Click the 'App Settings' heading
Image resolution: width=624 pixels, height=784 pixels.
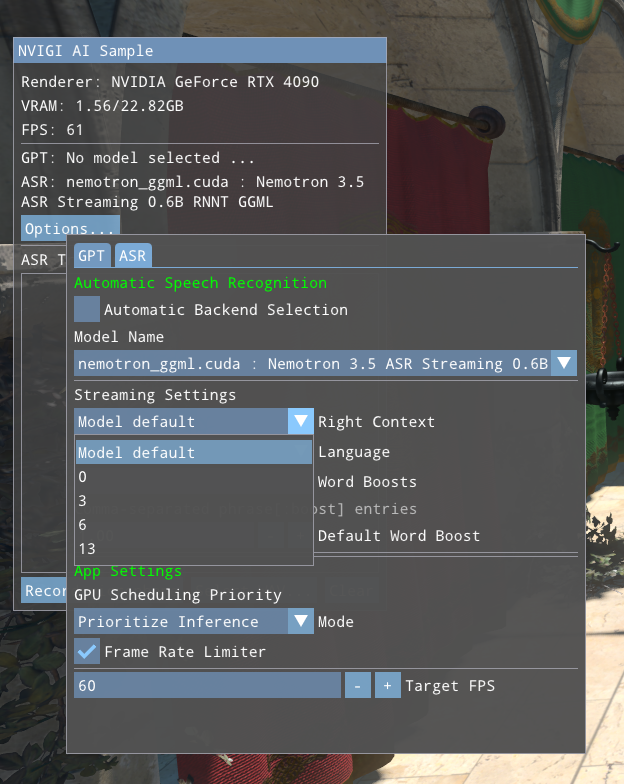click(x=128, y=571)
